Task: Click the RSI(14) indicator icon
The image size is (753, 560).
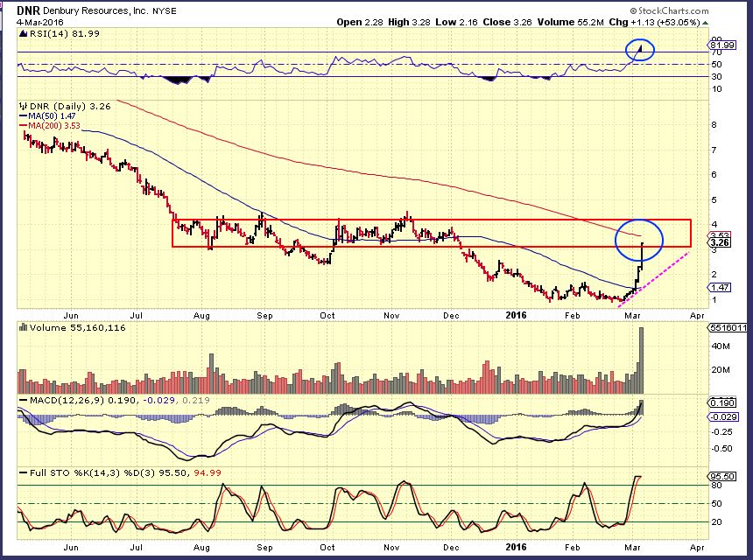Action: pyautogui.click(x=23, y=33)
